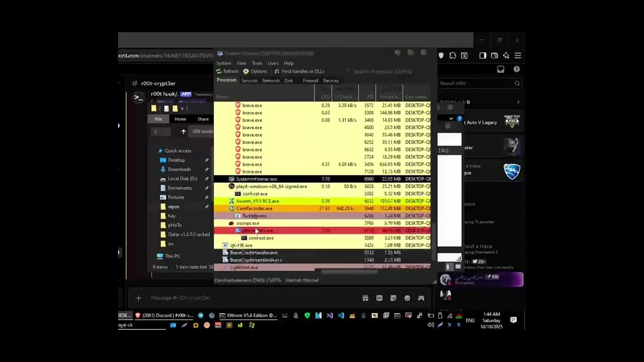Open the View menu in System Informer
Image resolution: width=644 pixels, height=362 pixels.
242,63
